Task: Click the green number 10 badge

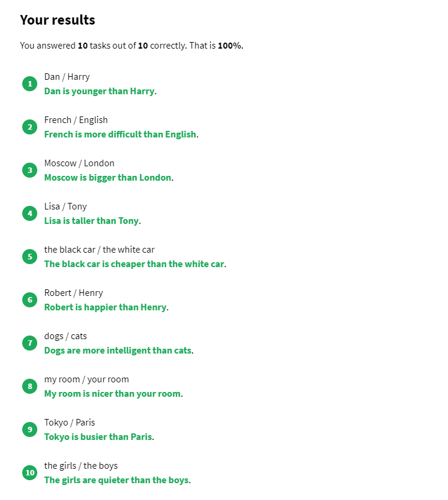Action: tap(30, 473)
